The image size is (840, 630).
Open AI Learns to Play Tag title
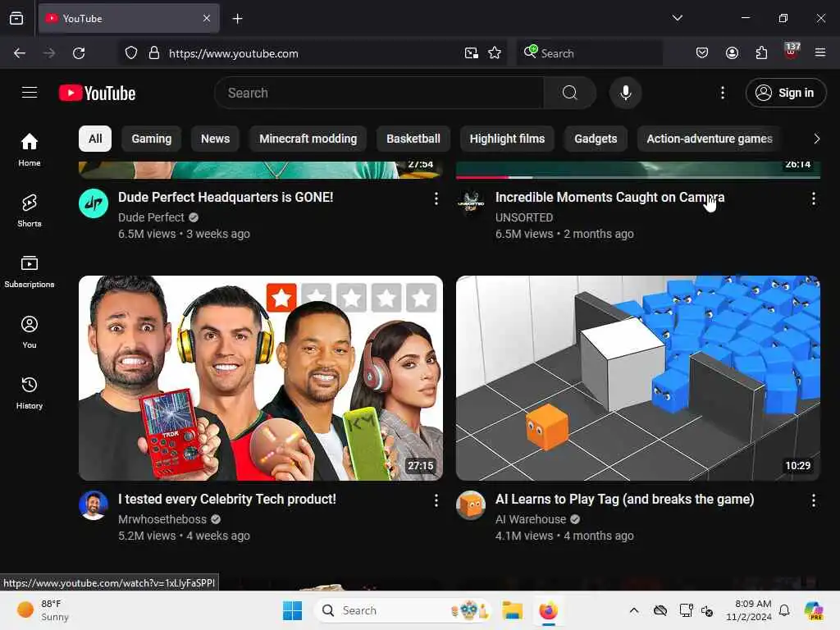[624, 499]
